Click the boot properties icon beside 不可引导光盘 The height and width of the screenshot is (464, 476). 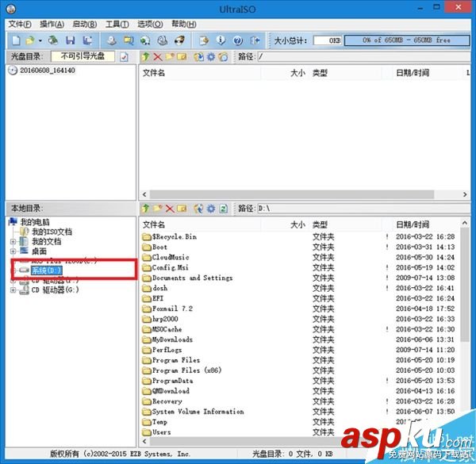click(x=124, y=57)
